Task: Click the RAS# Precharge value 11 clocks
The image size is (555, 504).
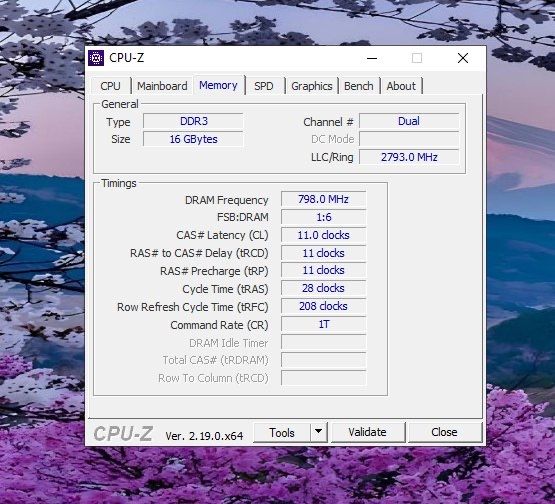Action: pyautogui.click(x=324, y=270)
